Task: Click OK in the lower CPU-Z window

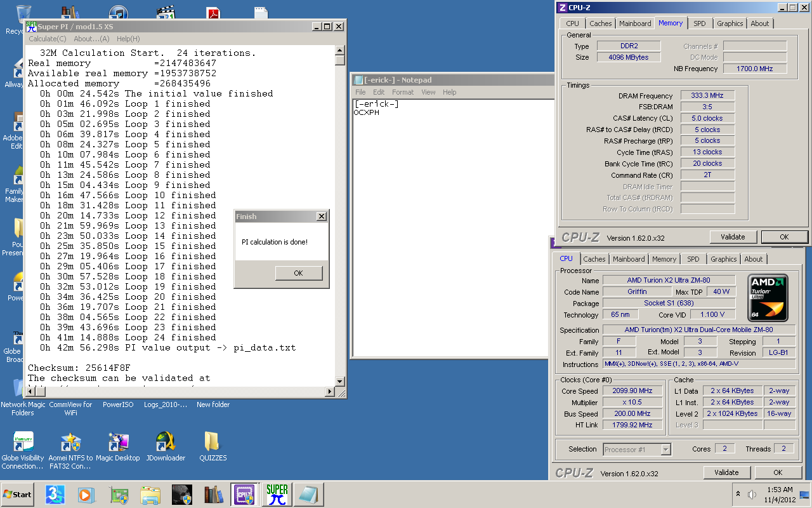Action: point(778,472)
